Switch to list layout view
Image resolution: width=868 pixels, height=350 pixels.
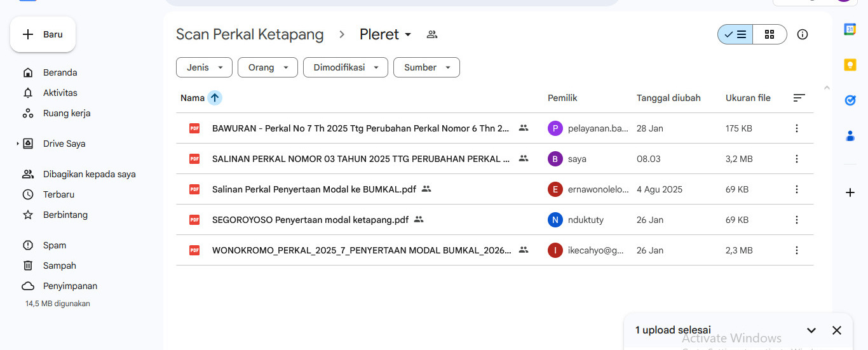[736, 34]
